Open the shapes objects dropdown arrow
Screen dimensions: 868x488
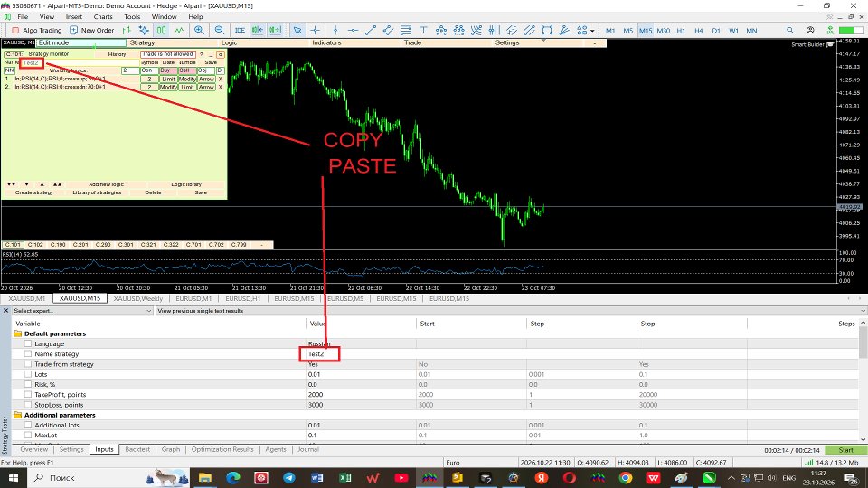point(592,31)
